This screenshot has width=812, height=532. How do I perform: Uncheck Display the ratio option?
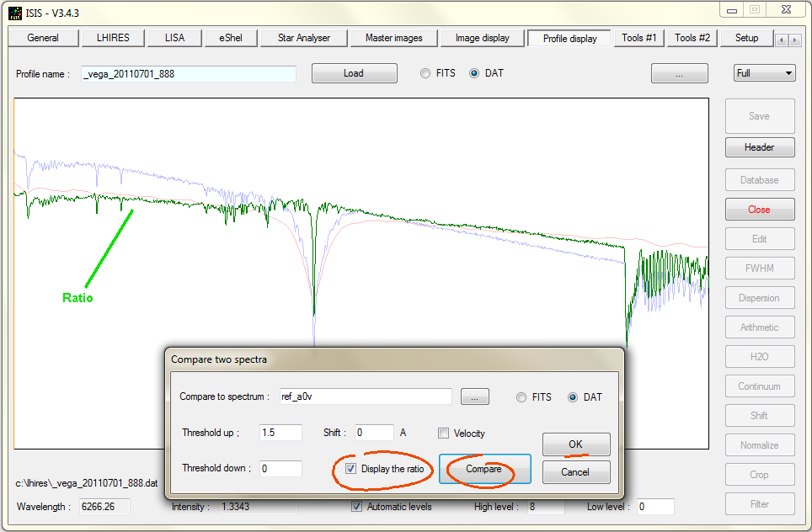pos(351,469)
